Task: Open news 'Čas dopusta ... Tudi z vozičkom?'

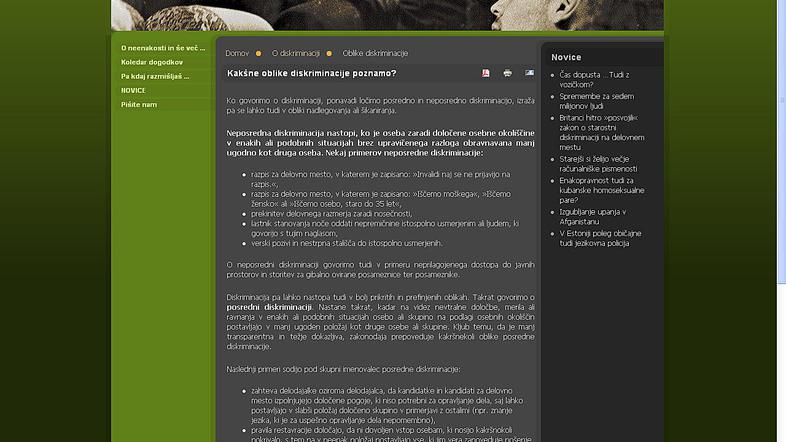Action: coord(594,80)
